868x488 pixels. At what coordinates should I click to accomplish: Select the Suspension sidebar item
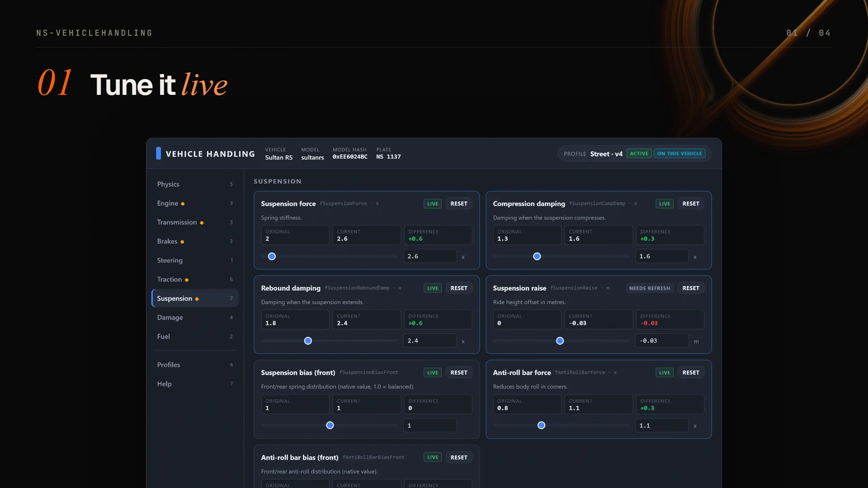click(195, 298)
